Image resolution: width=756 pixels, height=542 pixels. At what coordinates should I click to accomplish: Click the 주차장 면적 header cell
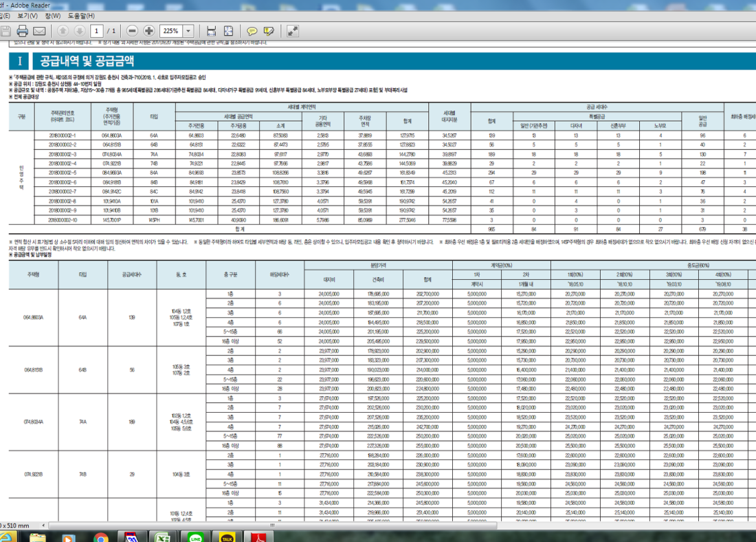click(x=365, y=121)
